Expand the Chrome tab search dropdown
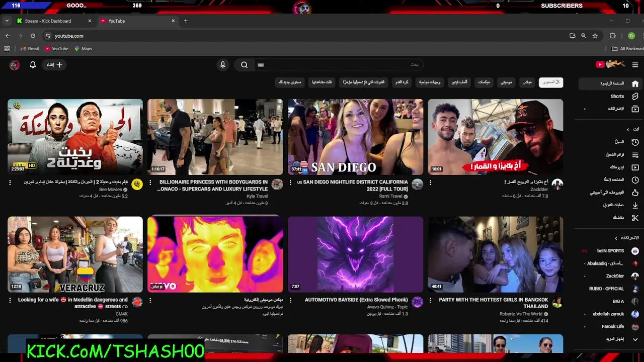Screen dimensions: 644x362 7,21
